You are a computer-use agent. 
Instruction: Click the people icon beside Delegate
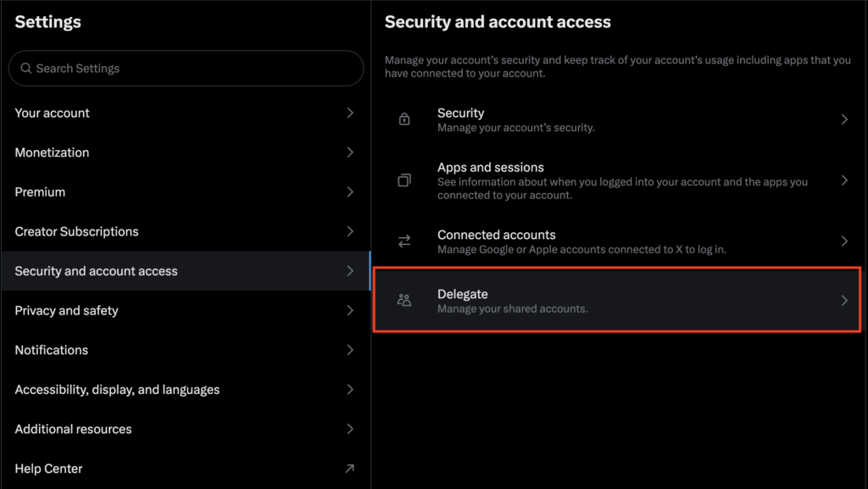click(404, 300)
